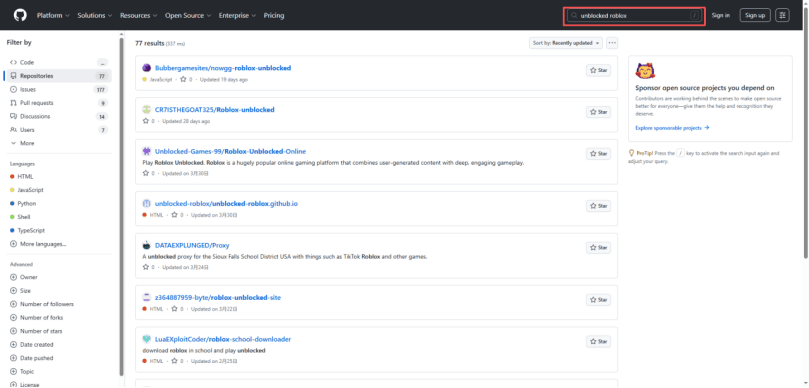Star the roblox-school-downloader repository
The image size is (809, 388).
tap(598, 342)
